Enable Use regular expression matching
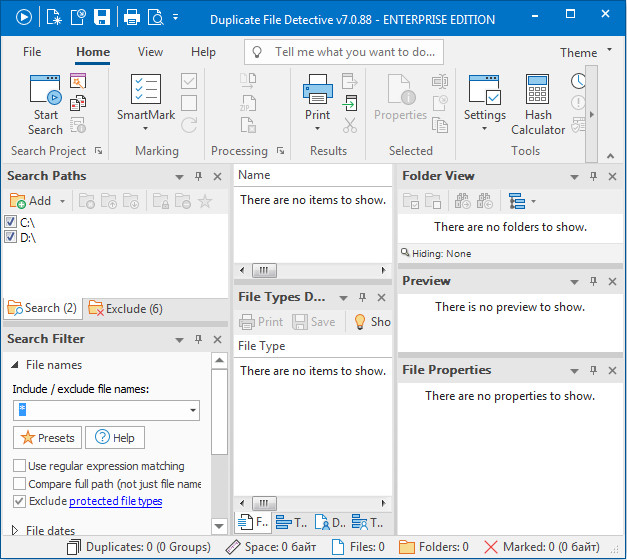The width and height of the screenshot is (627, 560). tap(20, 466)
